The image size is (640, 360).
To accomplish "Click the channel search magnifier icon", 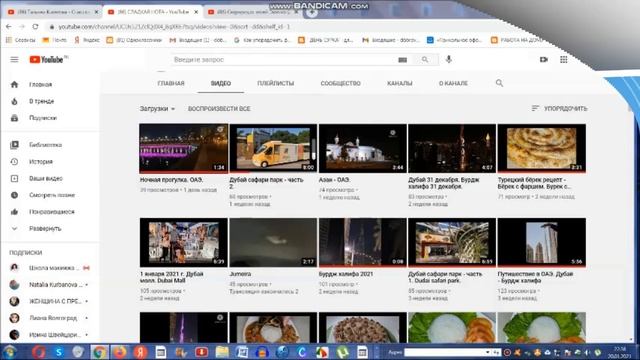I will [x=499, y=83].
